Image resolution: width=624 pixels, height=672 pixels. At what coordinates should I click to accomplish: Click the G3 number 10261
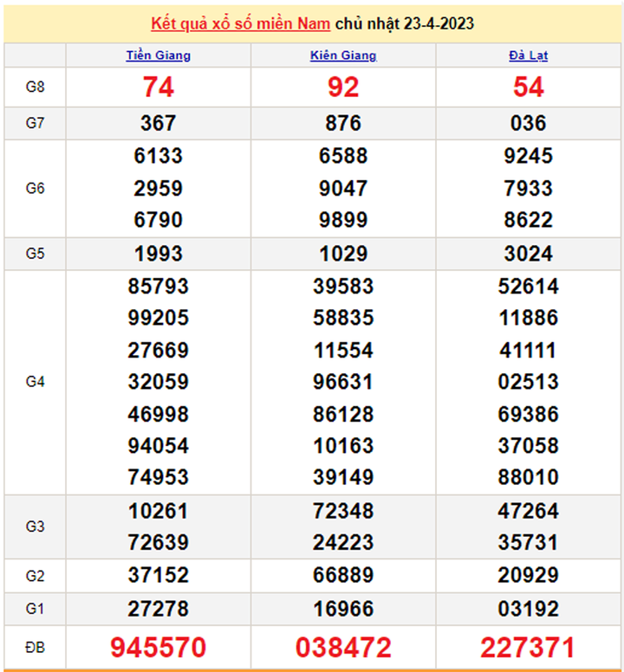tap(158, 511)
